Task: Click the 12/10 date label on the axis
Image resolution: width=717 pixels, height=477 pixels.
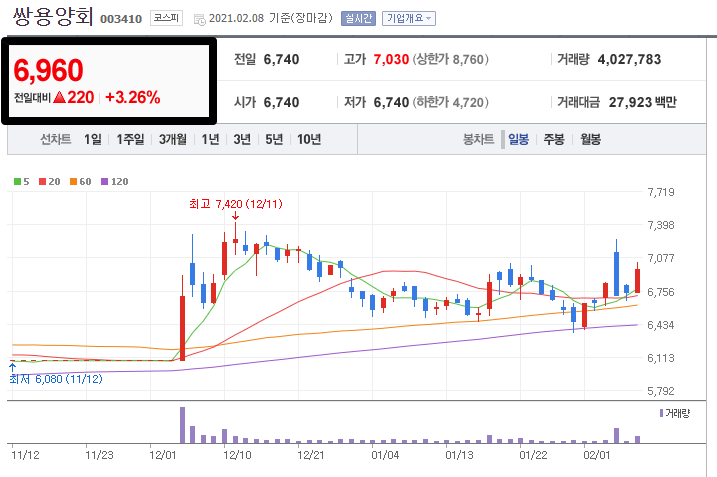Action: pyautogui.click(x=237, y=455)
